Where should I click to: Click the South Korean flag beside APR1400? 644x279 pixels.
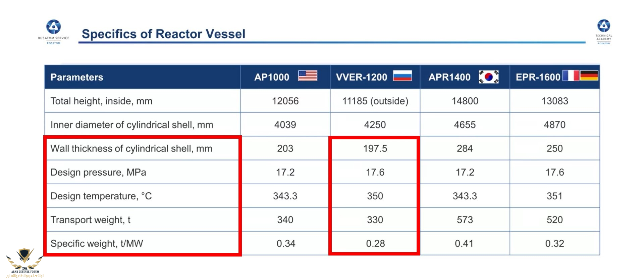tap(489, 77)
